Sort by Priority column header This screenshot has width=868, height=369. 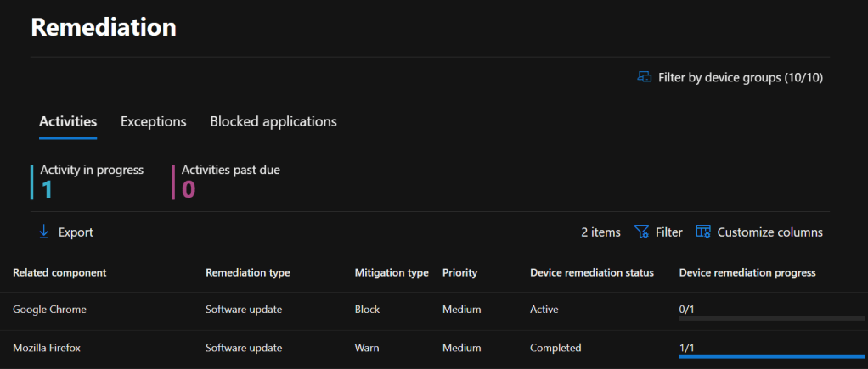(459, 272)
